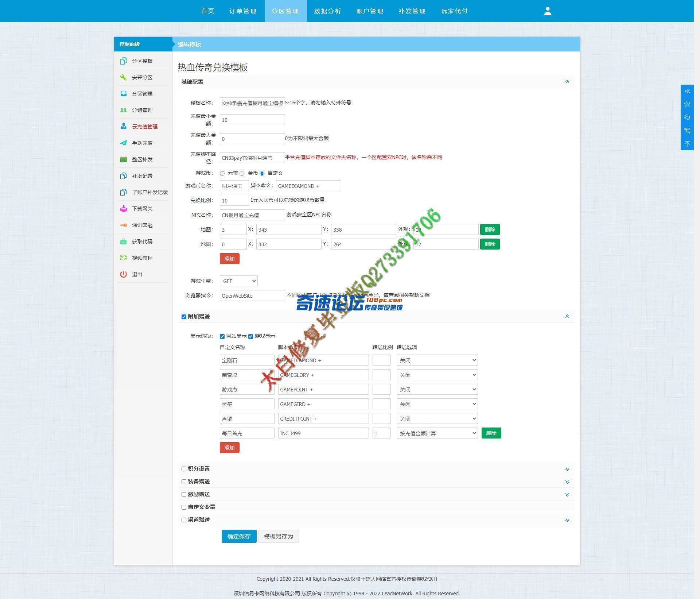Image resolution: width=700 pixels, height=599 pixels.
Task: Click the chat icon in the right floating bar
Action: (x=687, y=131)
